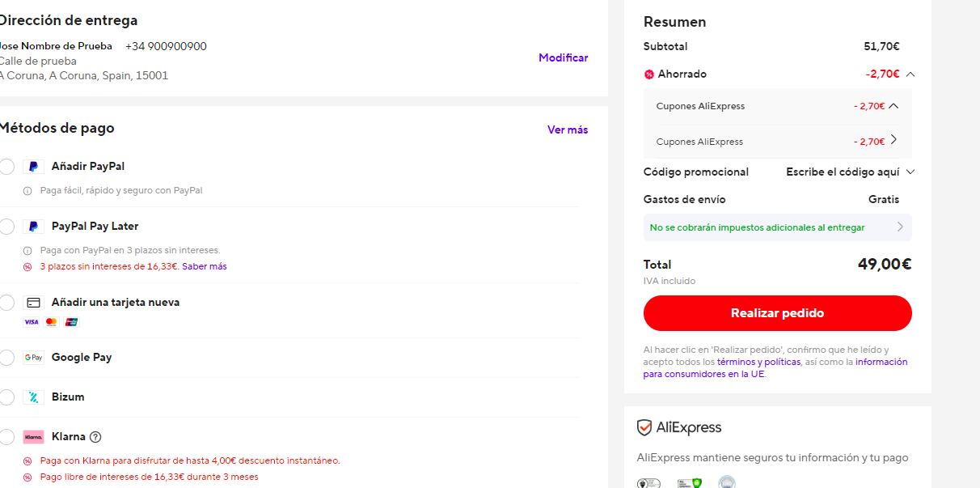This screenshot has width=980, height=488.
Task: Open the Klarna help question-mark icon
Action: (95, 437)
